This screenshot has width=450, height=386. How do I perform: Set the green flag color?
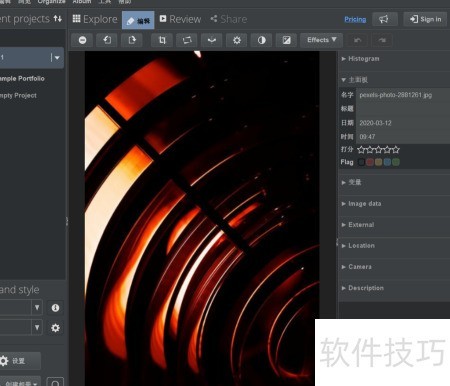tap(396, 162)
